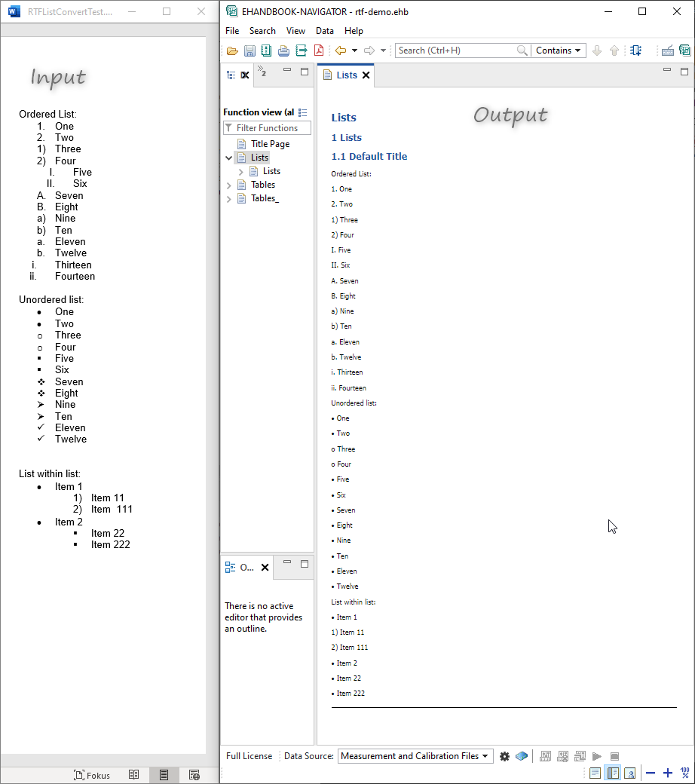Screen dimensions: 695x784
Task: Zoom in with the blue plus icon
Action: (x=668, y=773)
